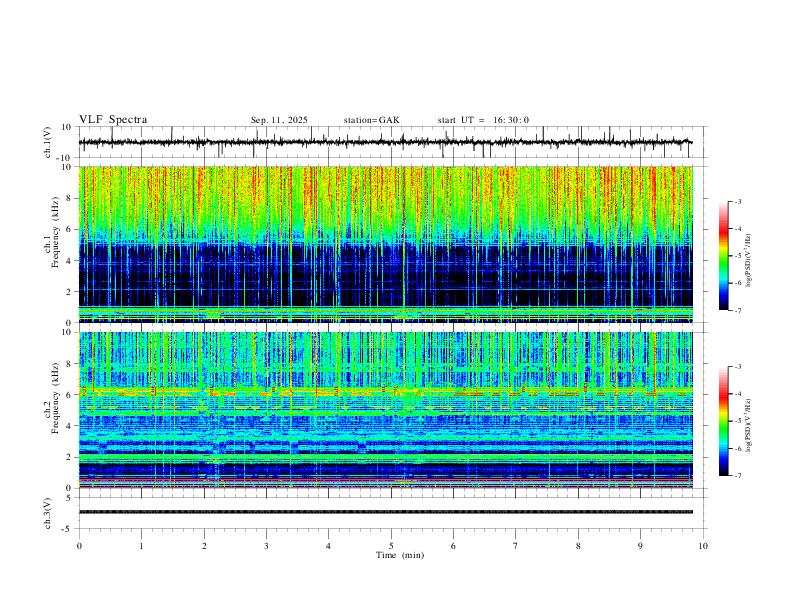The width and height of the screenshot is (792, 612).
Task: Click the 'start UT = 16:30:0' text
Action: coord(483,120)
